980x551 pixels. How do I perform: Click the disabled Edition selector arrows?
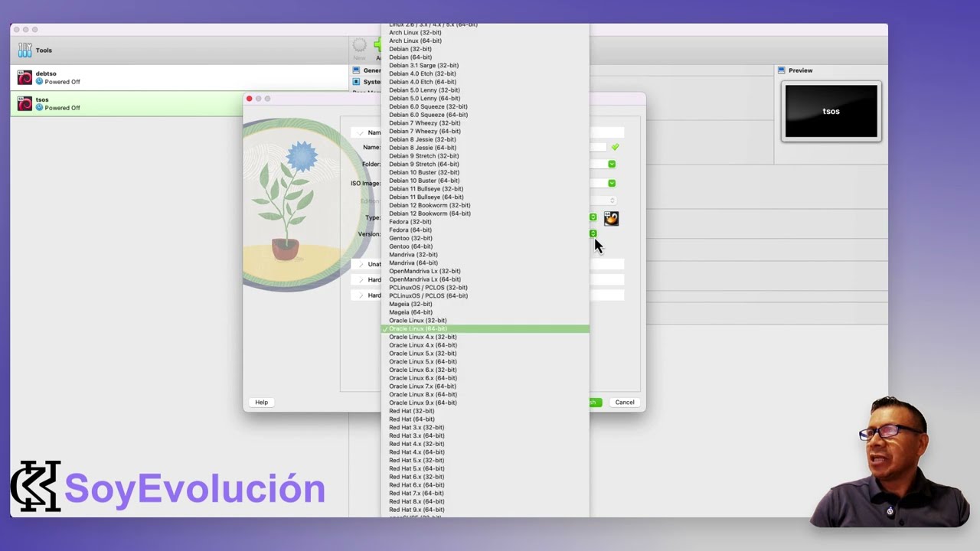coord(612,201)
